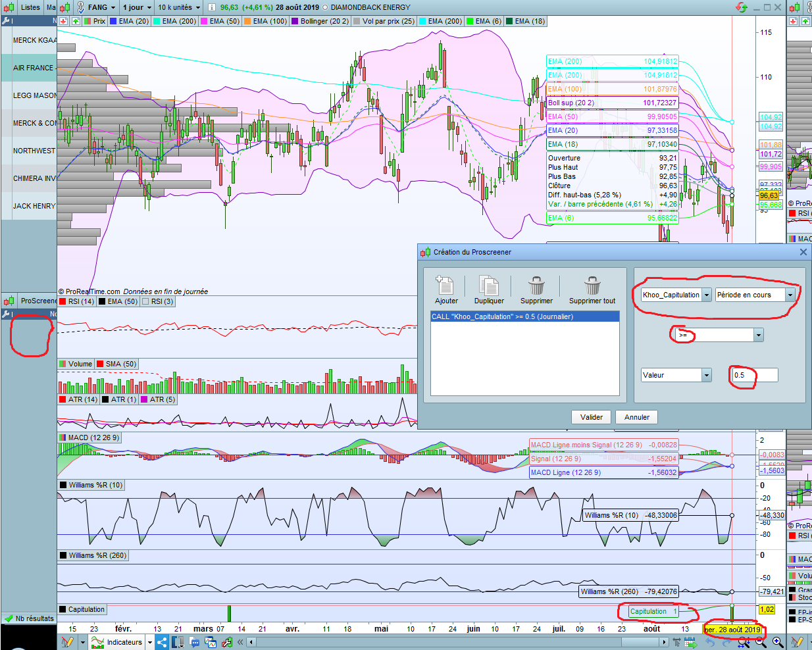Toggle the EMA (6) indicator legend
The image size is (812, 650).
point(484,21)
